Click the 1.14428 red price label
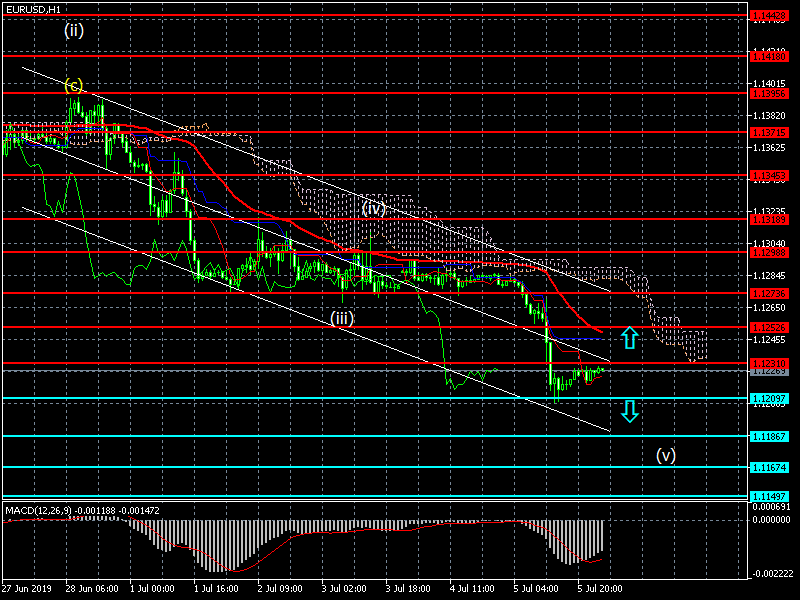800x600 pixels. point(769,16)
